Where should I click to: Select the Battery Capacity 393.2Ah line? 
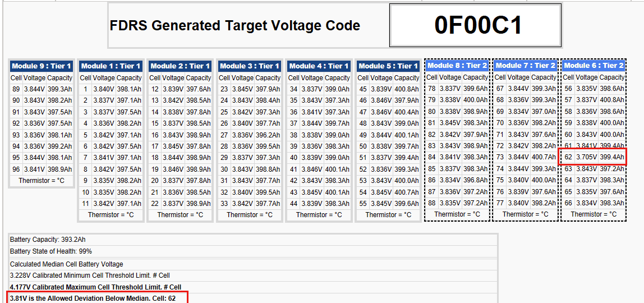pyautogui.click(x=48, y=240)
